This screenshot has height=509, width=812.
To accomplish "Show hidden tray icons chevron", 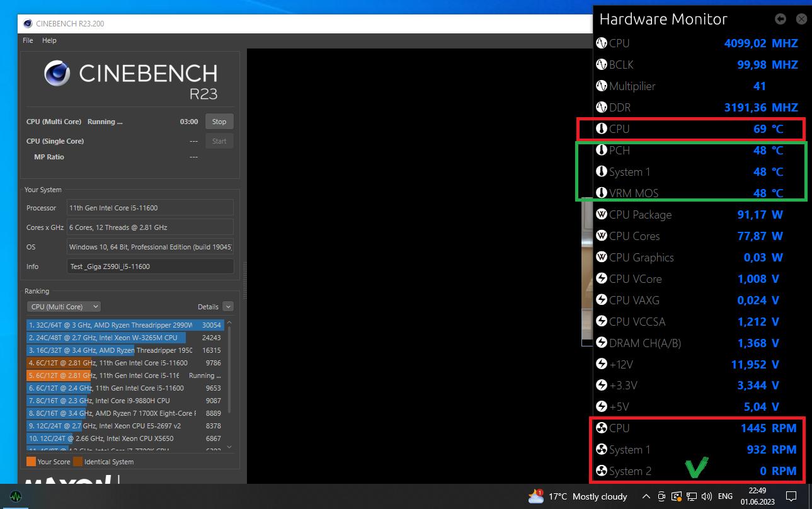I will click(x=646, y=496).
